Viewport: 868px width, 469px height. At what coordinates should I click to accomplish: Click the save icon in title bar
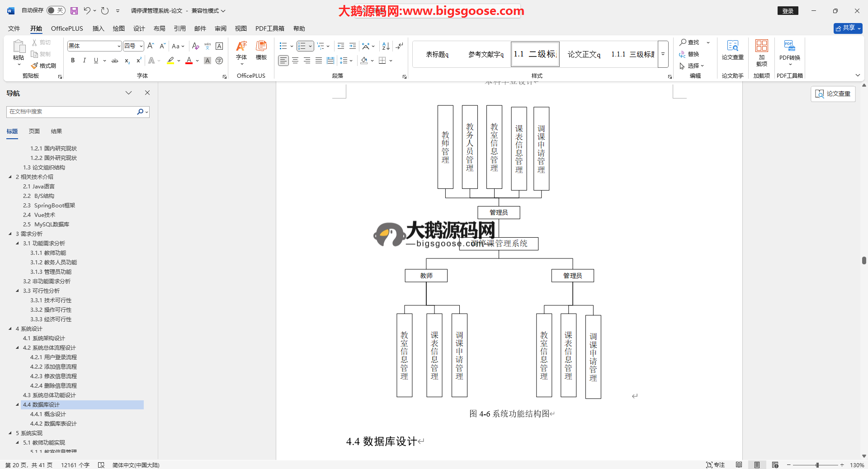(x=74, y=10)
